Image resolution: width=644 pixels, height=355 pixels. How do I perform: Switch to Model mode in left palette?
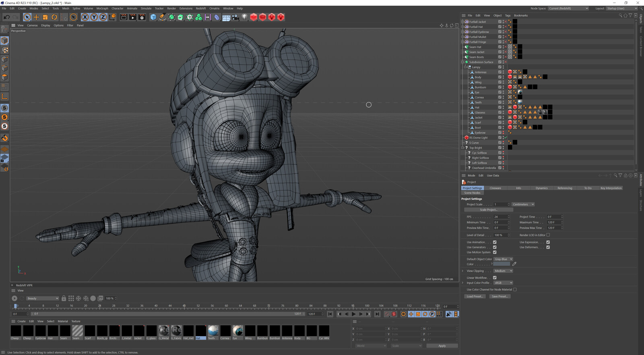point(5,40)
